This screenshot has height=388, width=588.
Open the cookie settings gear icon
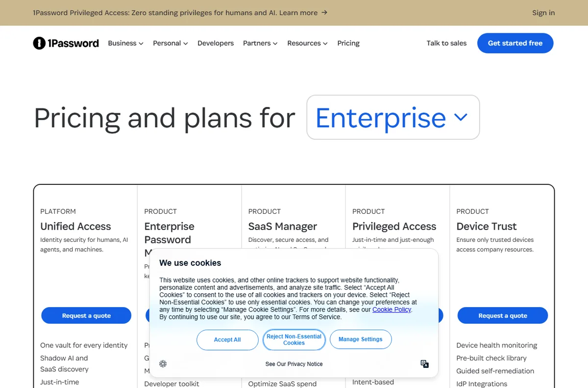click(163, 363)
